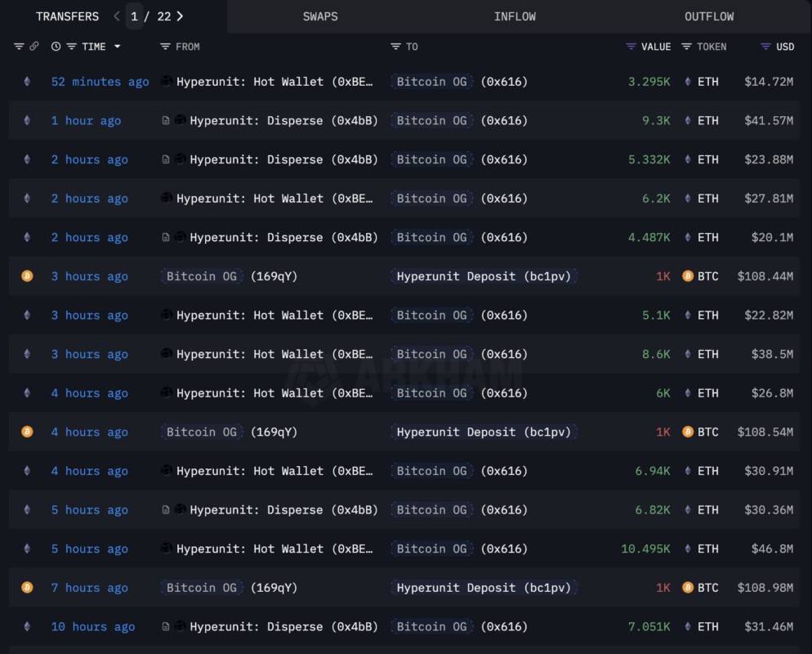Viewport: 812px width, 654px height.
Task: Expand the TIME sort dropdown arrow
Action: tap(118, 47)
